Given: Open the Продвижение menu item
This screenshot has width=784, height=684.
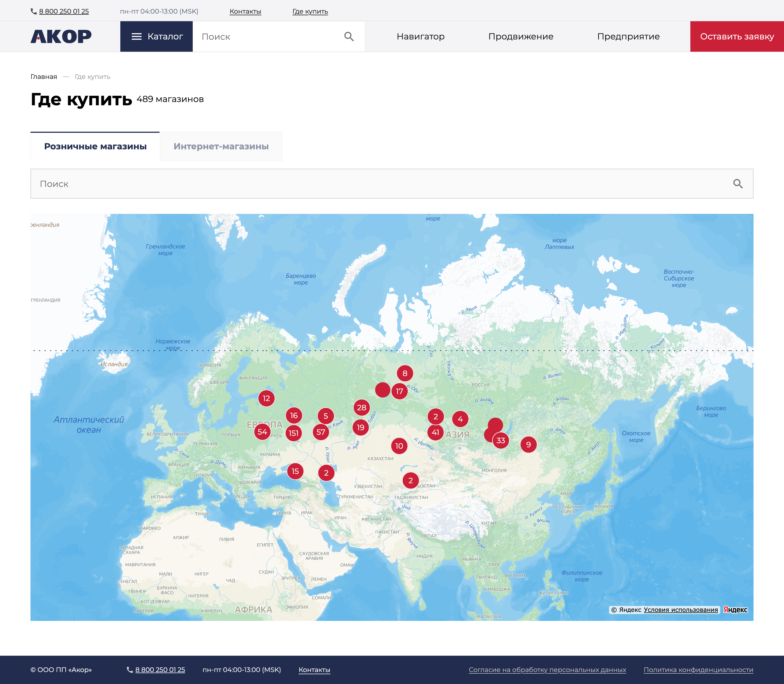Looking at the screenshot, I should (520, 37).
